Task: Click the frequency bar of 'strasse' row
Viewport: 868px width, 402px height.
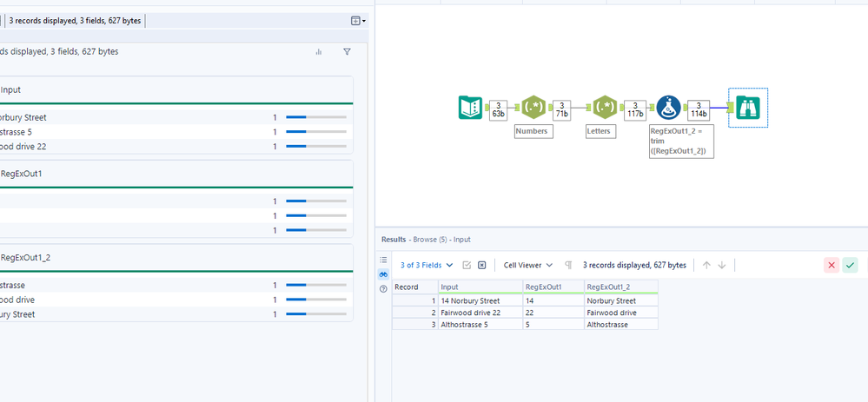Action: tap(316, 286)
